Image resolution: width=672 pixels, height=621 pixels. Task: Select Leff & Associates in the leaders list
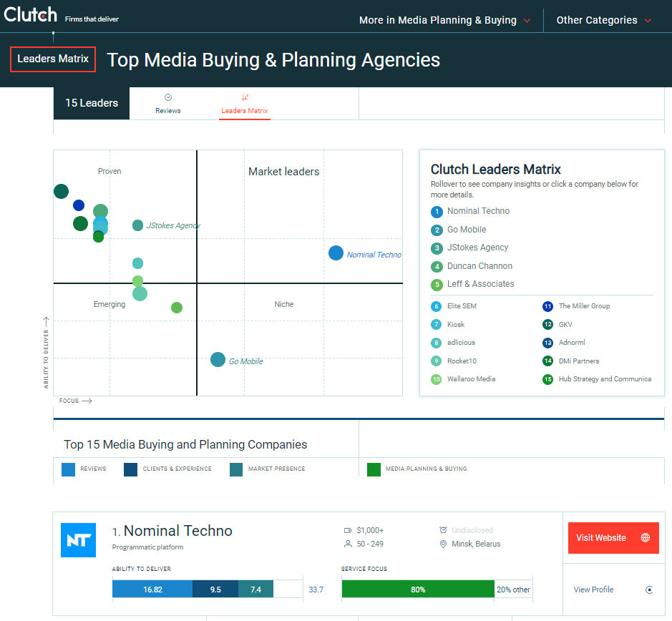(480, 284)
